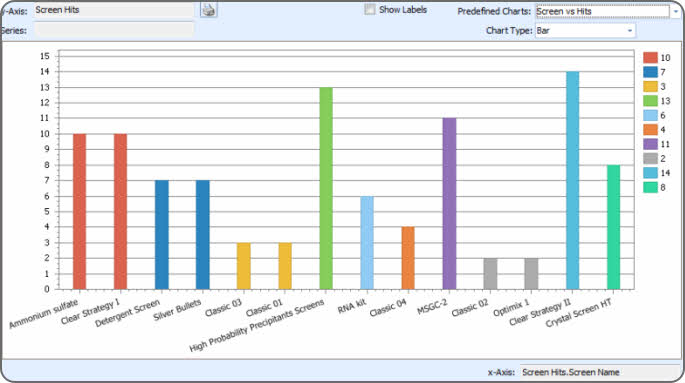Click the y-Axis Screen Hits field

point(113,10)
